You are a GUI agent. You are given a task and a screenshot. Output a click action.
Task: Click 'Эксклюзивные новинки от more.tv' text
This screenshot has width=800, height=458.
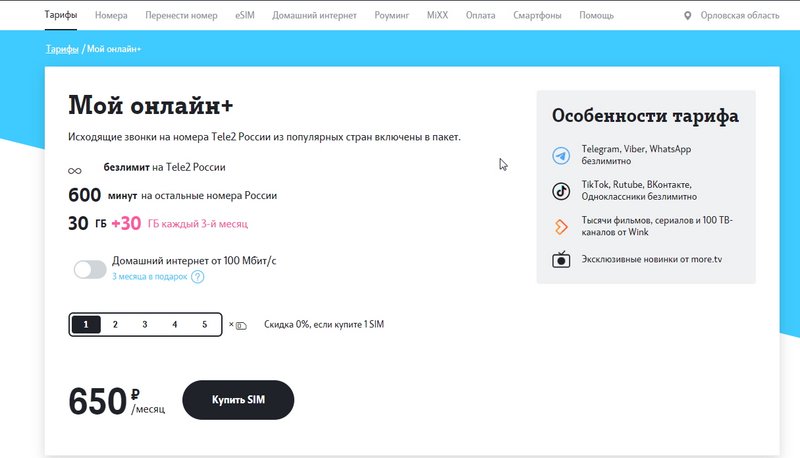point(652,259)
